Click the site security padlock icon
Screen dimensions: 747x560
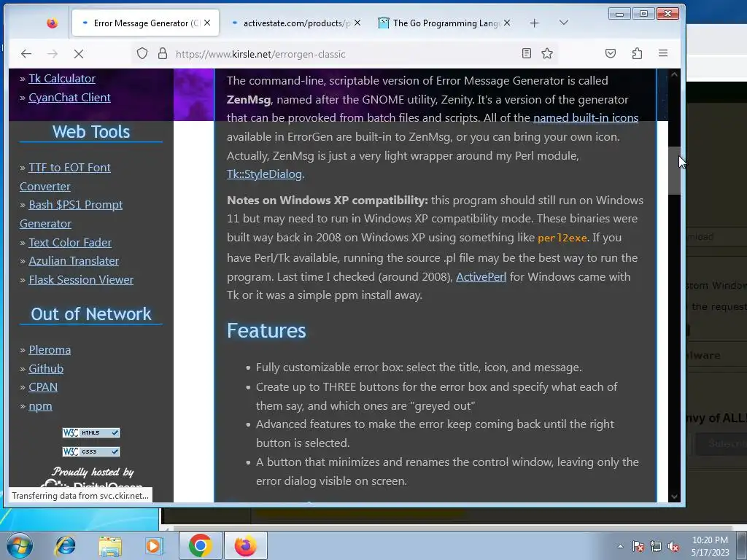click(x=163, y=53)
